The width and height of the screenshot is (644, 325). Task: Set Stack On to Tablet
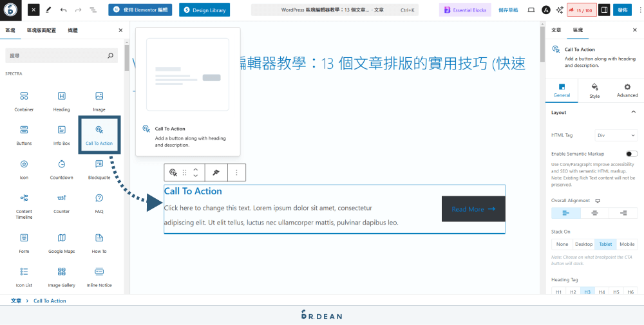[605, 244]
